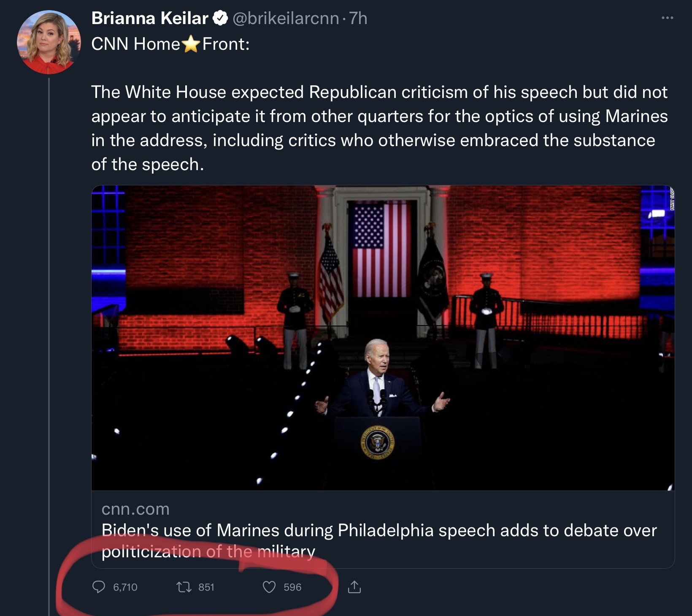The image size is (692, 616).
Task: Click the cnn.com domain label
Action: pyautogui.click(x=135, y=509)
